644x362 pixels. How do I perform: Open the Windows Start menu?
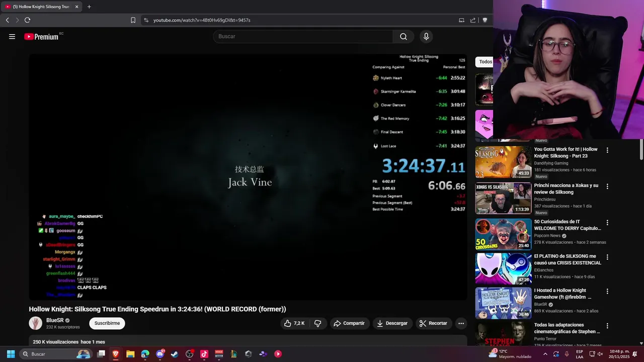(11, 354)
